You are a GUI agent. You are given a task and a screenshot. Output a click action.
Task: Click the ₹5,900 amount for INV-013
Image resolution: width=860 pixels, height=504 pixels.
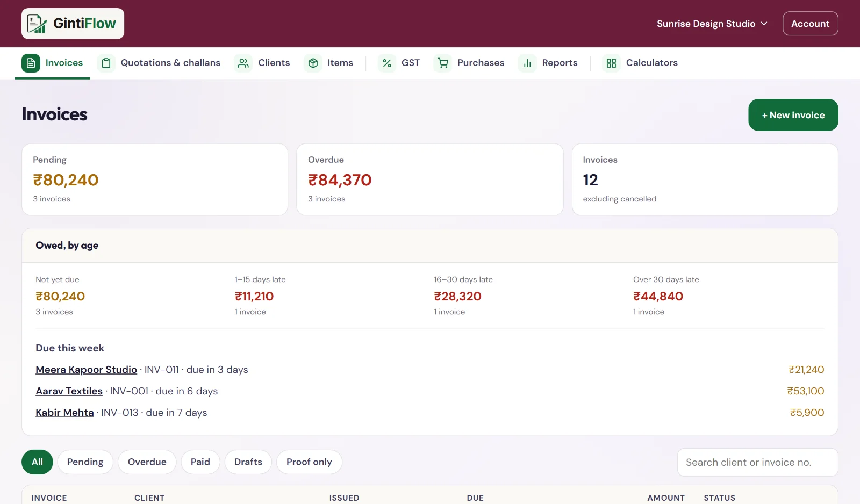pyautogui.click(x=807, y=413)
